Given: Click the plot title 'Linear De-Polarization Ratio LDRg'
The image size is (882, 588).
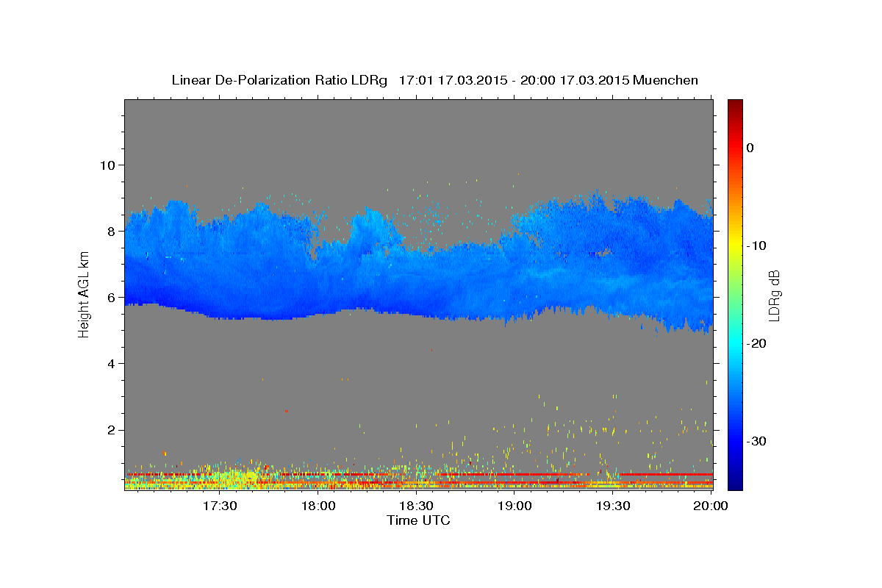Looking at the screenshot, I should (x=279, y=80).
